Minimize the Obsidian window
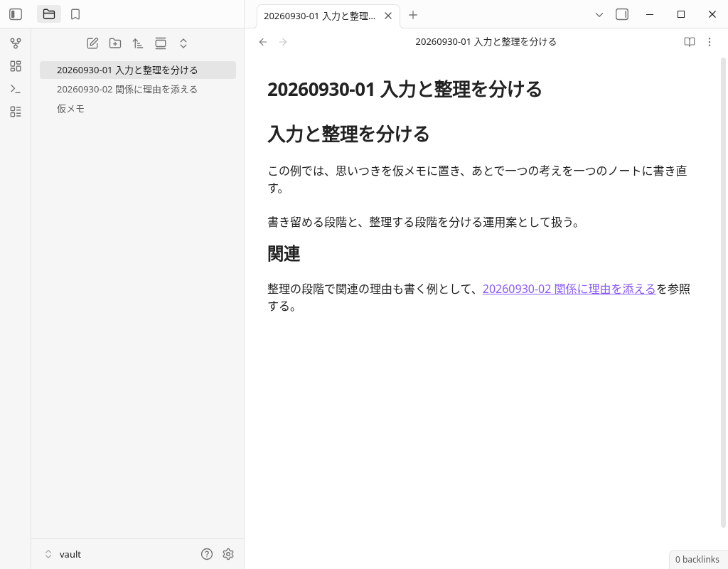This screenshot has width=728, height=569. point(650,14)
